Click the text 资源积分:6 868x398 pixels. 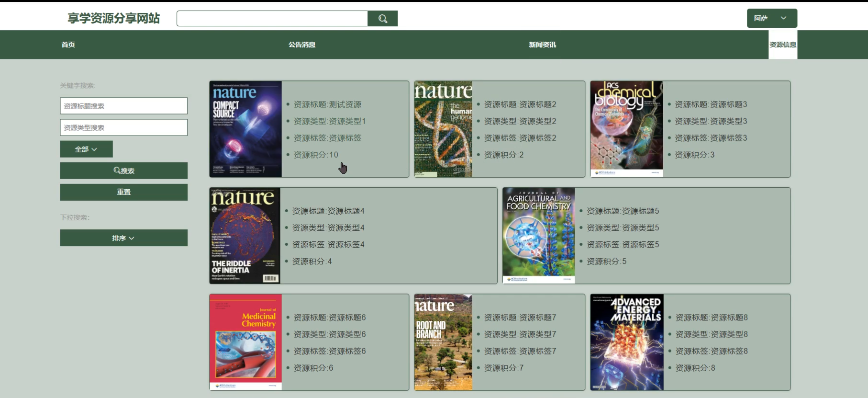pos(313,368)
